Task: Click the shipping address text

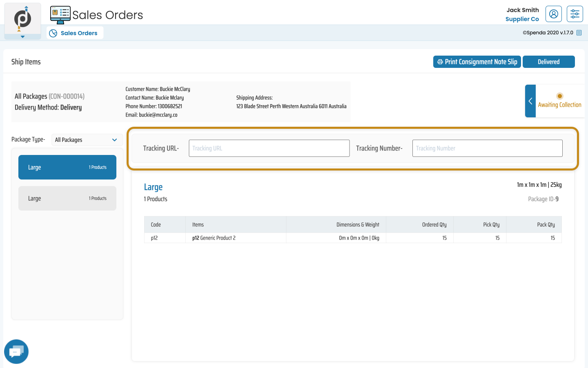Action: tap(291, 106)
